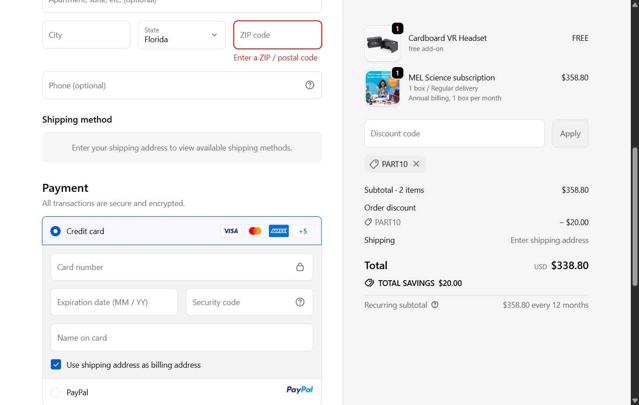Click the Cardboard VR Headset thumbnail
Screen dimensions: 639x405
tap(382, 44)
